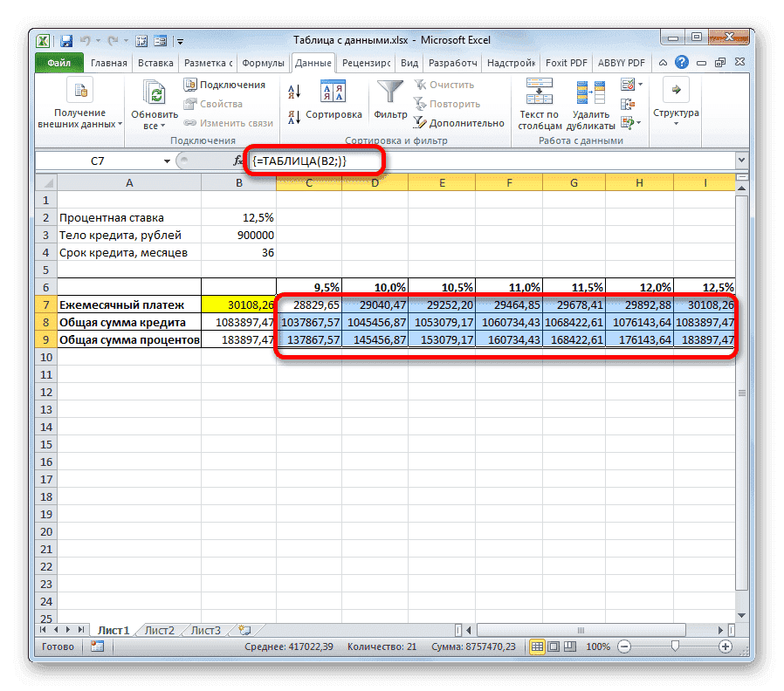This screenshot has height=691, width=784.
Task: Click the Дополнительно filter button
Action: coord(457,123)
